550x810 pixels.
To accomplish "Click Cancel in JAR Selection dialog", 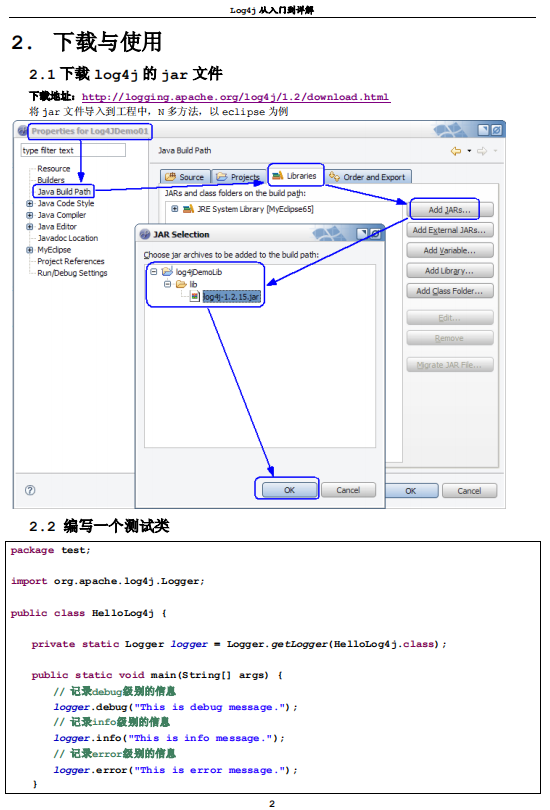I will coord(349,490).
